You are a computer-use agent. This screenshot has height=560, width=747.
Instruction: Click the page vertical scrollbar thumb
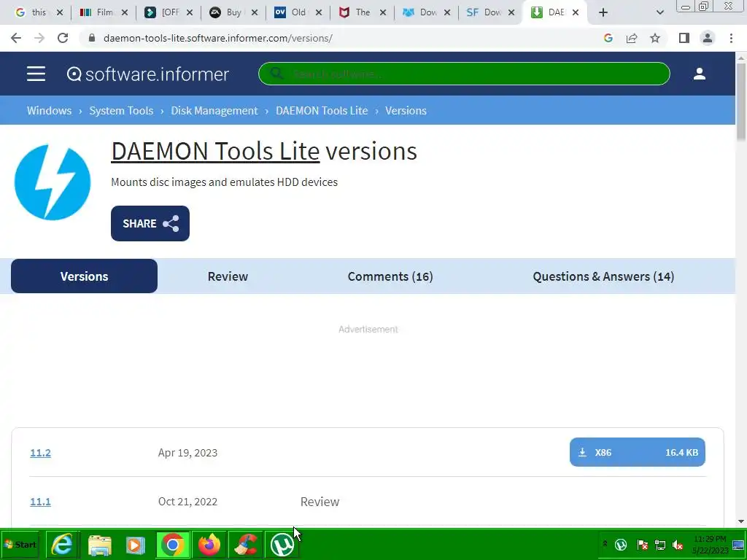tap(741, 102)
